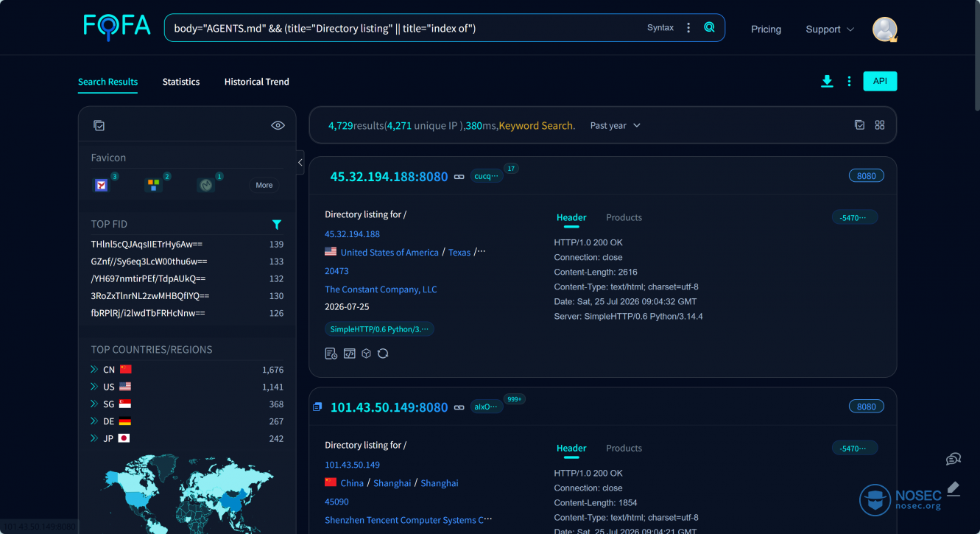This screenshot has width=980, height=534.
Task: Open search options three-dot menu
Action: 688,27
